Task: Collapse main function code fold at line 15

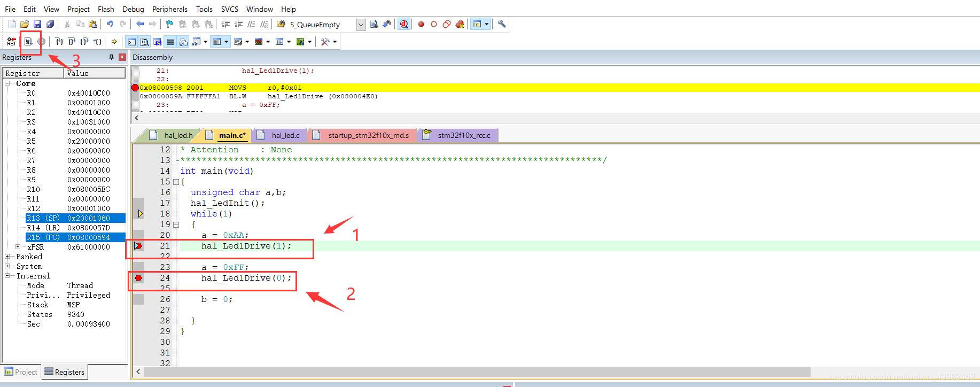Action: tap(176, 182)
